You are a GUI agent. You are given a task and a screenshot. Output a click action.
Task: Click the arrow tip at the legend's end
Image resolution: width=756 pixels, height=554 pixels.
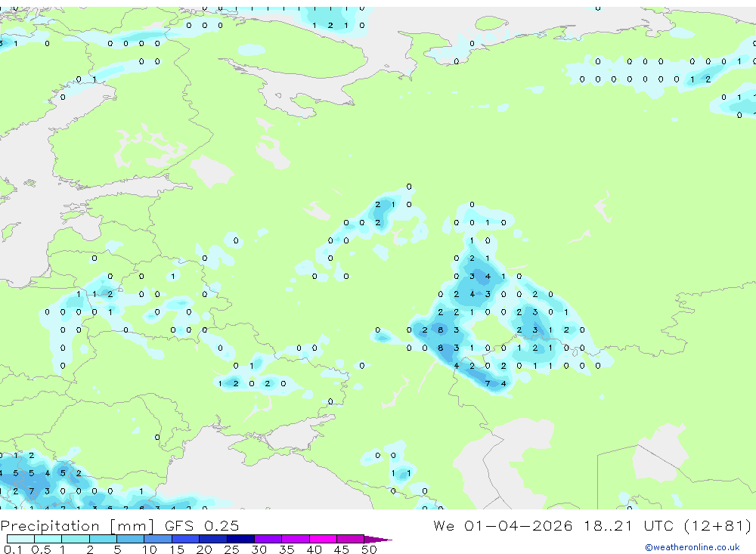pos(379,540)
